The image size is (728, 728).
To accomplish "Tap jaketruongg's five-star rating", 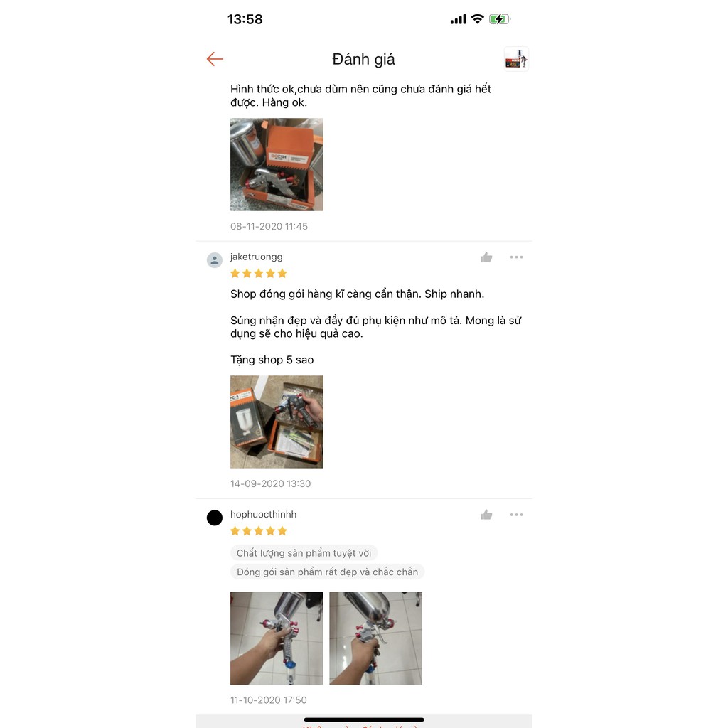I will [x=259, y=274].
